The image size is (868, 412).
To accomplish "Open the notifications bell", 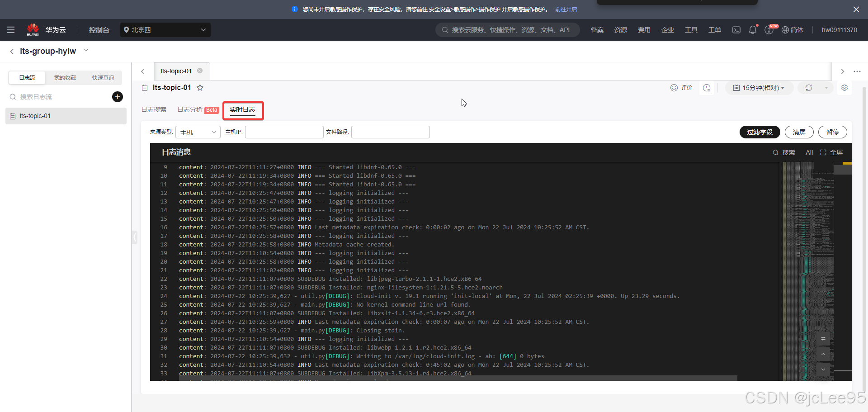I will tap(753, 30).
